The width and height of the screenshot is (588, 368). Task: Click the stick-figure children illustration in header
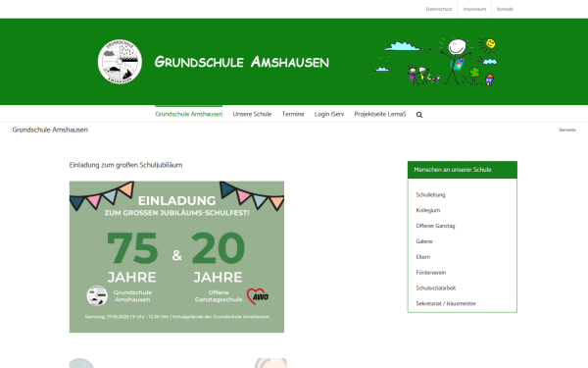point(437,61)
